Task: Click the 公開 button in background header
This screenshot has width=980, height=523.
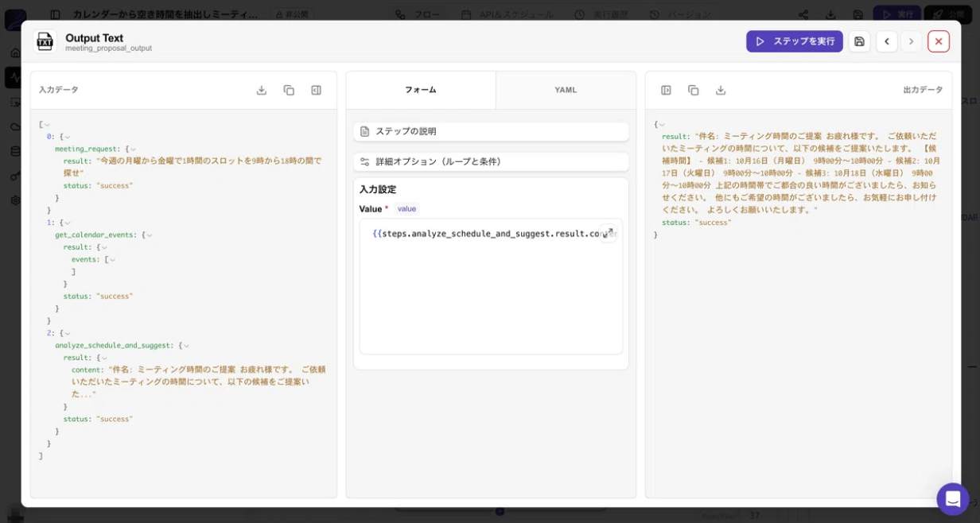Action: click(948, 14)
